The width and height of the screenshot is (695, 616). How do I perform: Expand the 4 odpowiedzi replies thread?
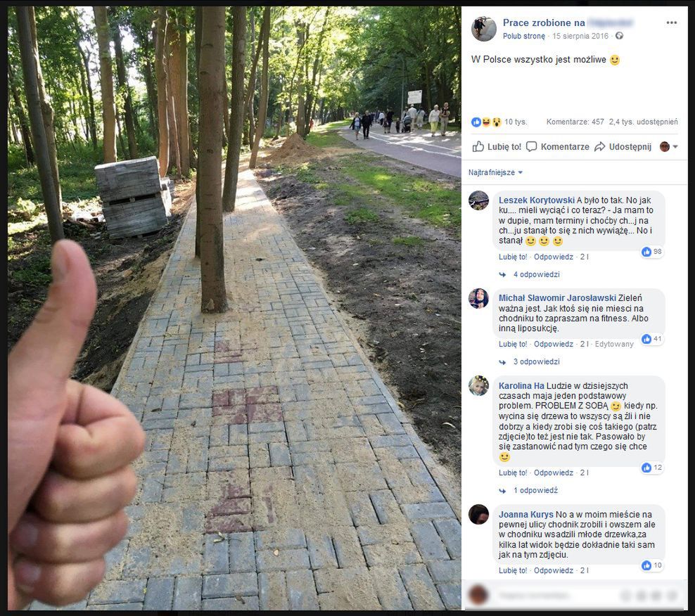click(x=536, y=275)
